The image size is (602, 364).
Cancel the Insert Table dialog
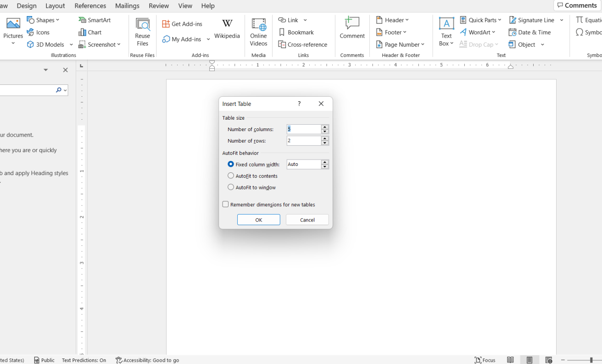[307, 220]
